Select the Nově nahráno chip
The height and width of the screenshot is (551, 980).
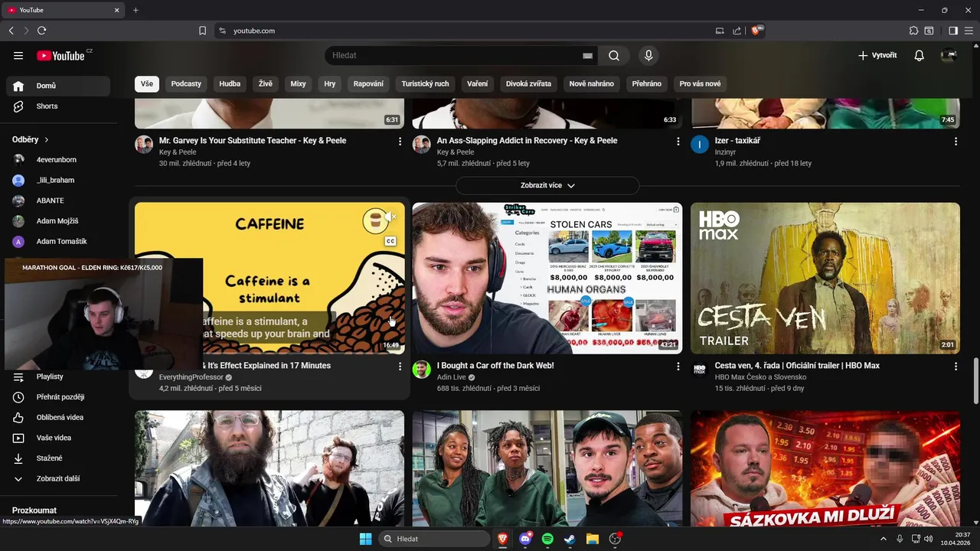pos(592,83)
